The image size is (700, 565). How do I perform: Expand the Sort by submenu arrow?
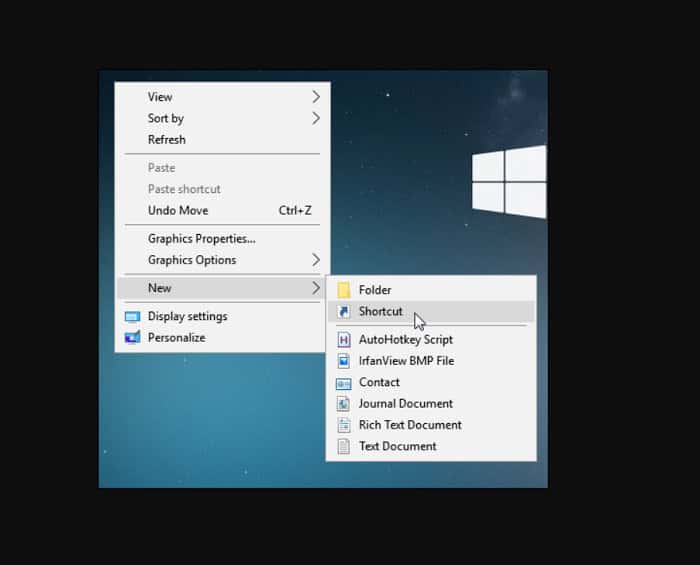[x=316, y=118]
